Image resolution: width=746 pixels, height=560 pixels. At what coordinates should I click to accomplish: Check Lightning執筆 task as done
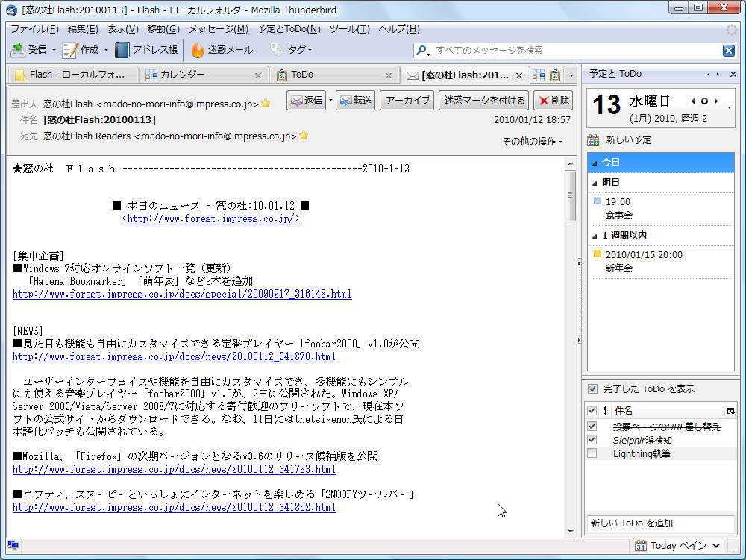point(592,453)
